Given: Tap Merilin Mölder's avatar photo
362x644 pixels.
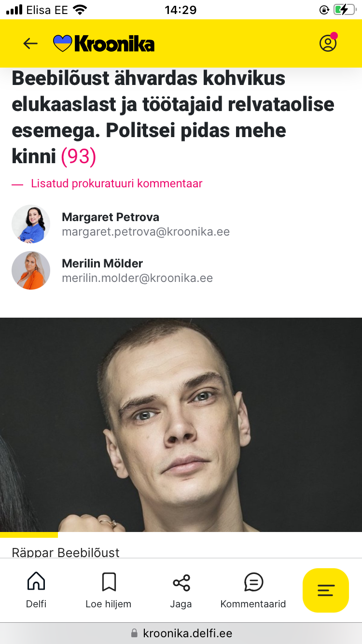Looking at the screenshot, I should point(31,270).
